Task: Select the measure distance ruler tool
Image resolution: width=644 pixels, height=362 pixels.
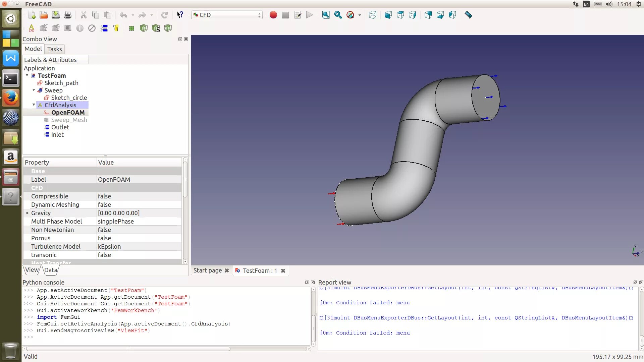Action: [468, 15]
